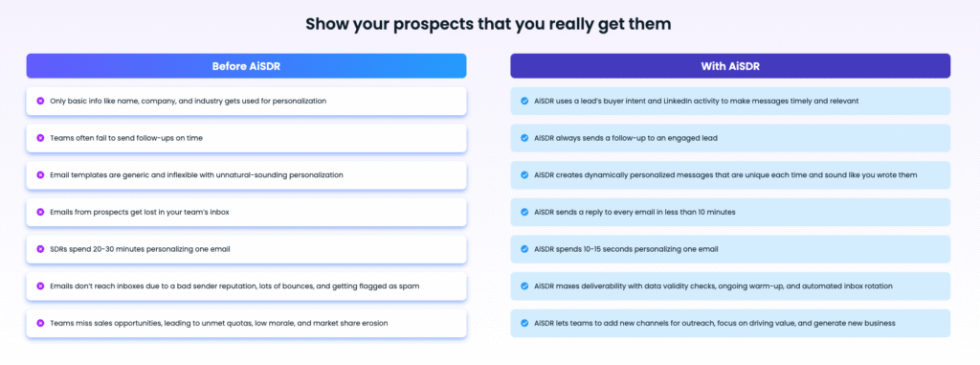The height and width of the screenshot is (365, 980).
Task: Click the checkmark next to 'AiSDR spends 10-15 seconds'
Action: (x=524, y=249)
